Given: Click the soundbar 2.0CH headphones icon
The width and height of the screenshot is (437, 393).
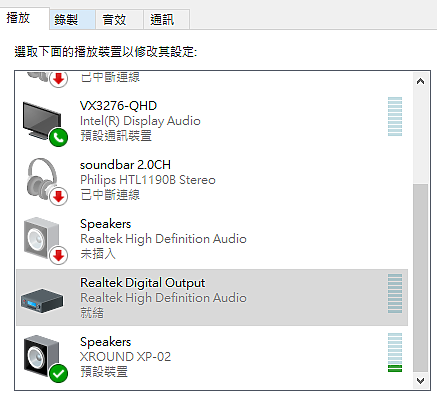Looking at the screenshot, I should pyautogui.click(x=43, y=180).
